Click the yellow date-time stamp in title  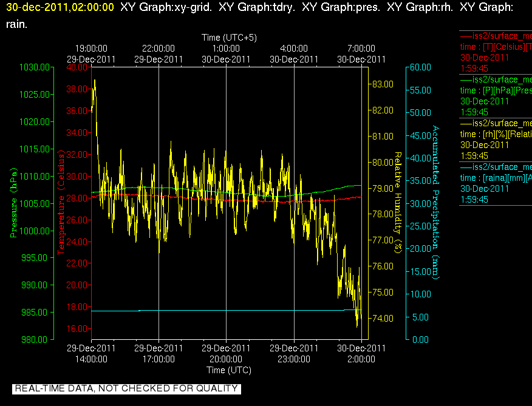click(60, 7)
